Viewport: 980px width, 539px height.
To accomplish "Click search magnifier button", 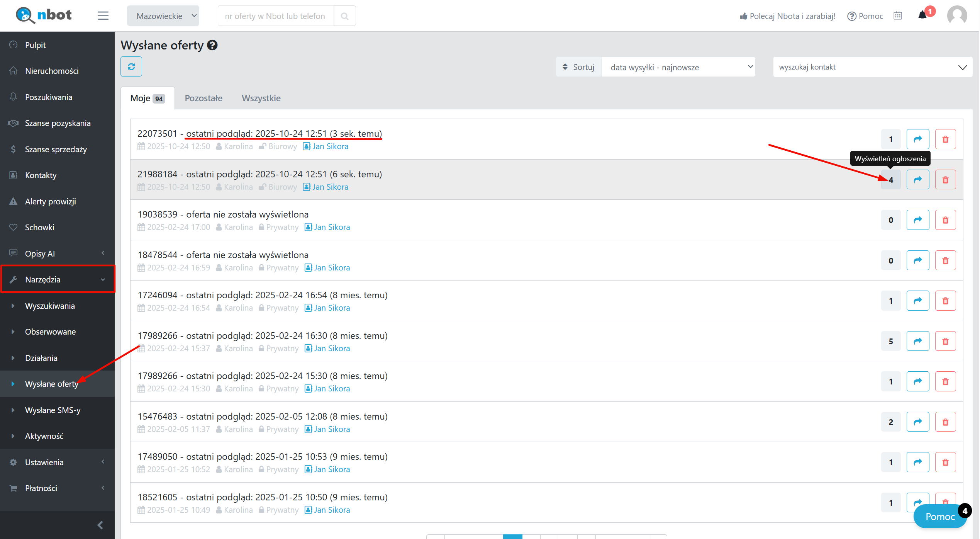I will [x=344, y=16].
